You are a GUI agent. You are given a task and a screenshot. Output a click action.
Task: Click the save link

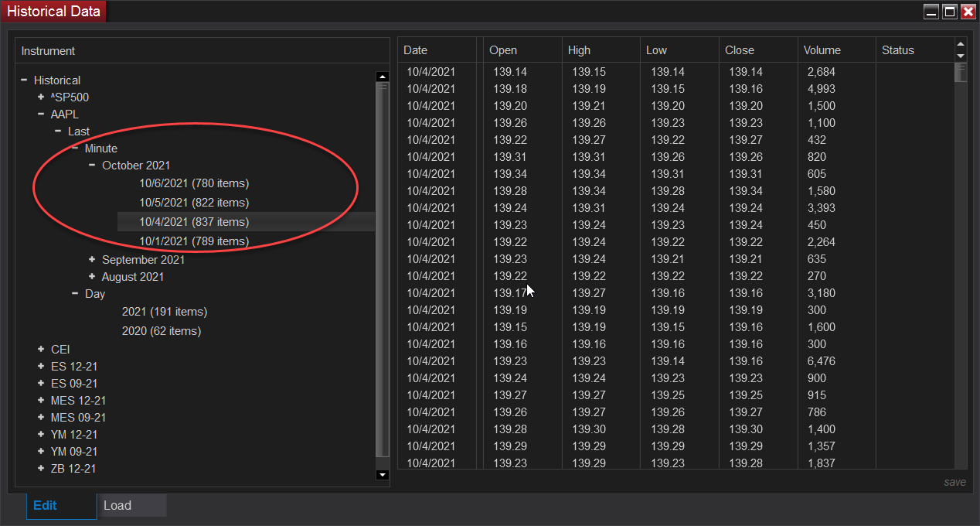954,482
